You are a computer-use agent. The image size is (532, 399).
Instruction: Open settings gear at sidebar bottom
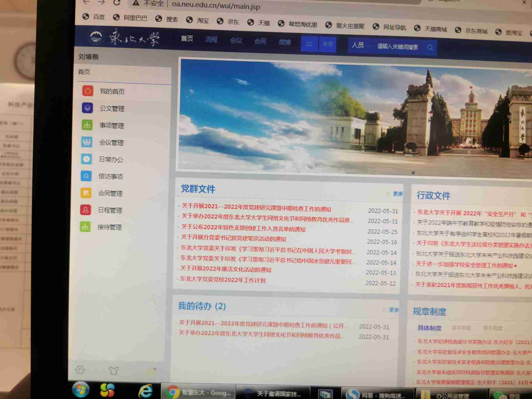click(x=80, y=370)
